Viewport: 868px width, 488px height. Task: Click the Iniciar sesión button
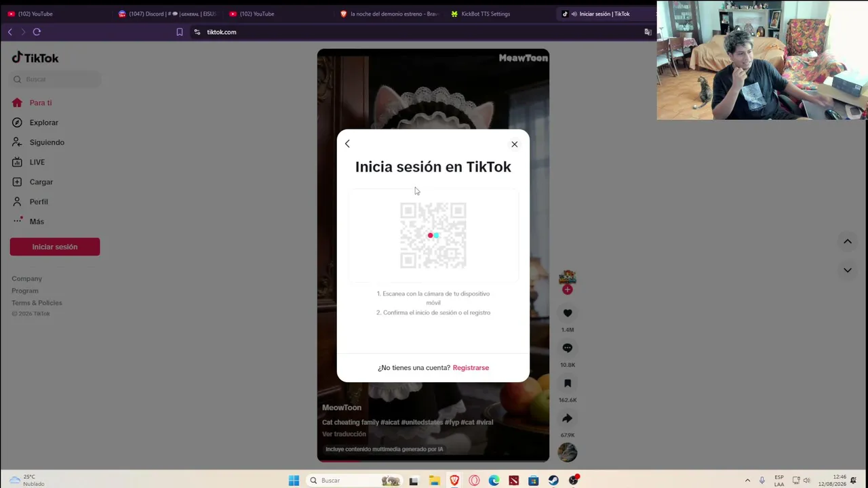click(x=55, y=247)
